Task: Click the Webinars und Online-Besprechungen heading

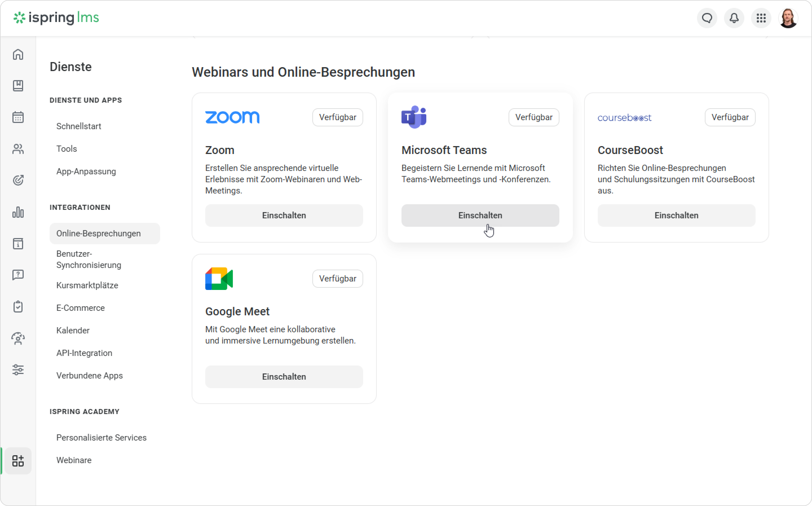Action: (x=303, y=72)
